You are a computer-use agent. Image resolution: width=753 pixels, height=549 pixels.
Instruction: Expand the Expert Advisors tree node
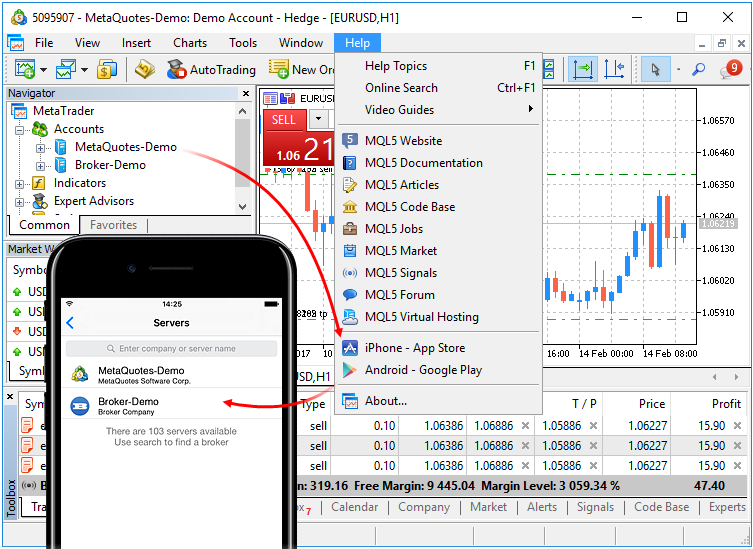[20, 202]
